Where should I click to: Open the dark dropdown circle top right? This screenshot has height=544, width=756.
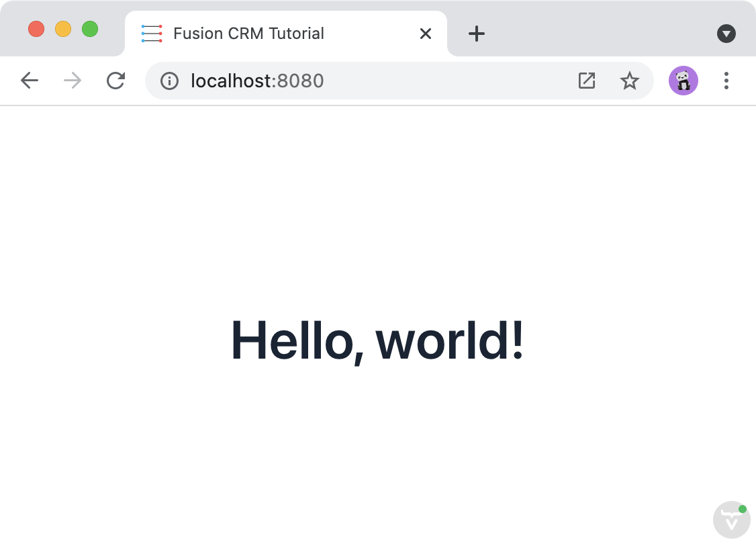[726, 33]
